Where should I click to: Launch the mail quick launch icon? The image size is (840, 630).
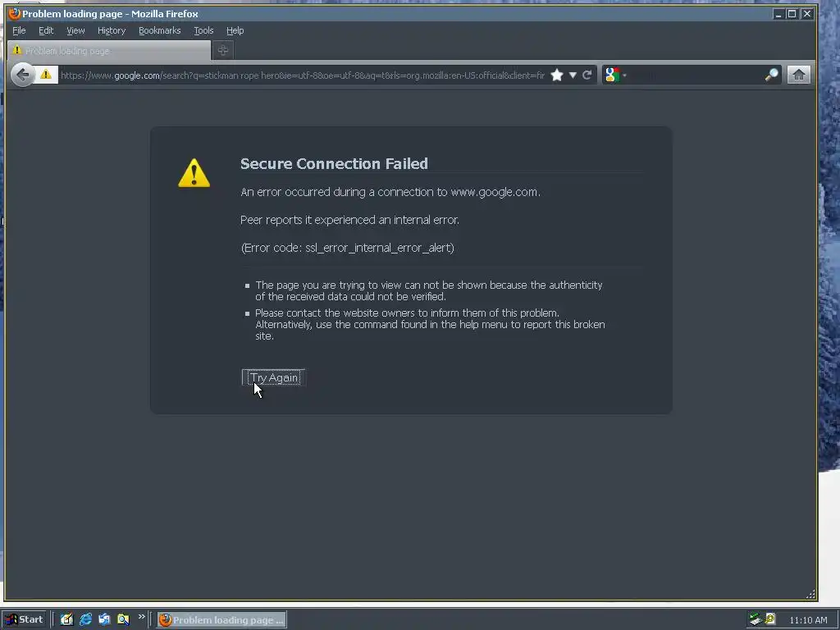[104, 620]
